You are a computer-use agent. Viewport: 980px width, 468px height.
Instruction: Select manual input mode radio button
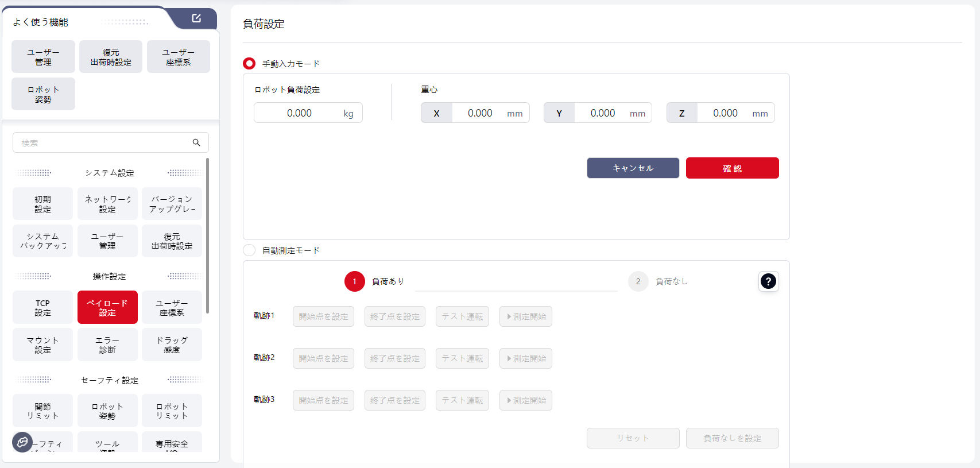point(249,63)
